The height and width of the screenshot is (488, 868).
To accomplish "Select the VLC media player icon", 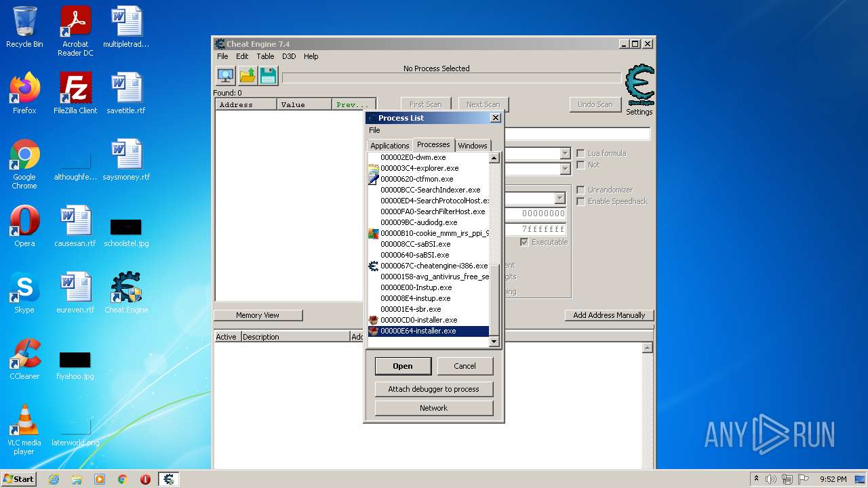I will 24,430.
